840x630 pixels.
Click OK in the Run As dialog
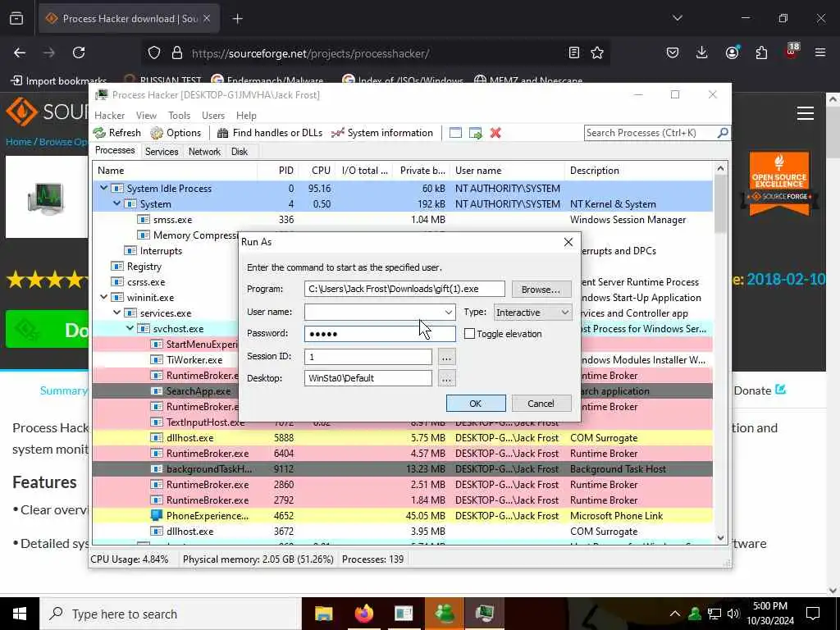tap(476, 404)
